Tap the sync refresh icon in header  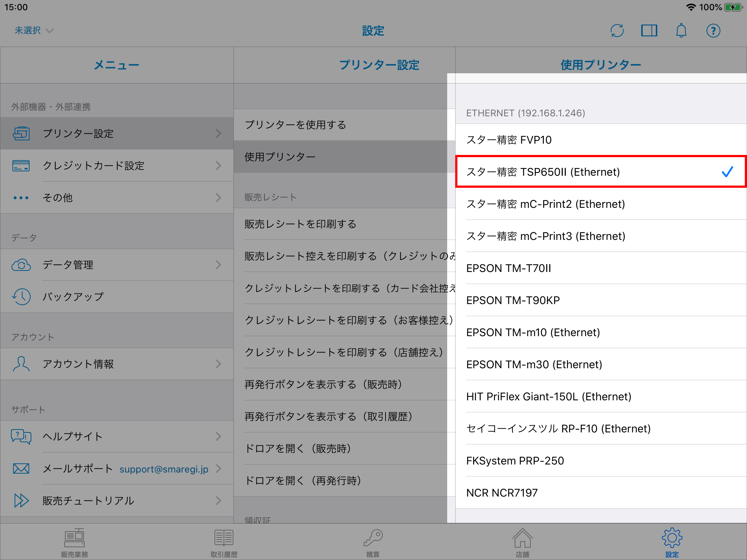617,31
